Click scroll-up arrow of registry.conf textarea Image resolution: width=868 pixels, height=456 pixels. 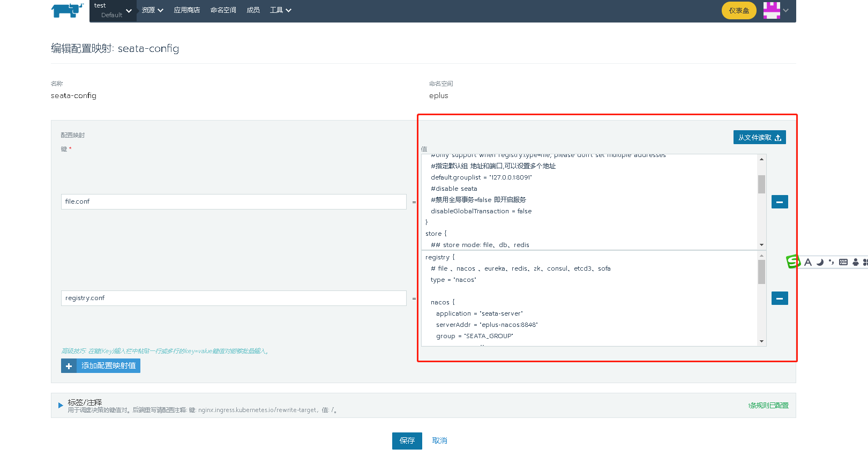coord(761,256)
